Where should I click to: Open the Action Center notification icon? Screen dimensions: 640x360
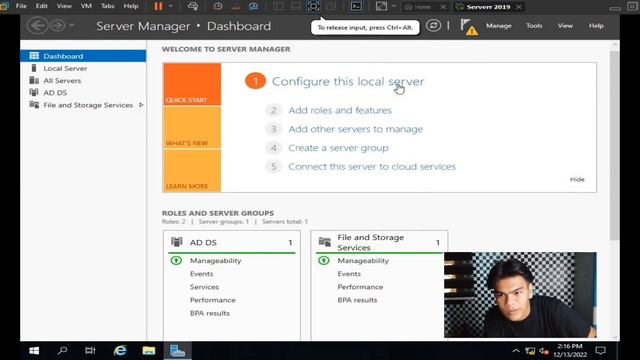point(600,351)
